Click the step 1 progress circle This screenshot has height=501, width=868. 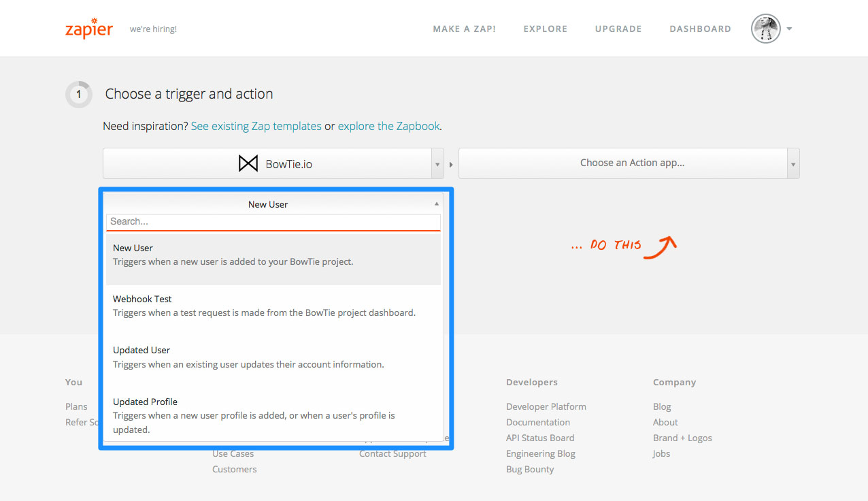point(79,95)
